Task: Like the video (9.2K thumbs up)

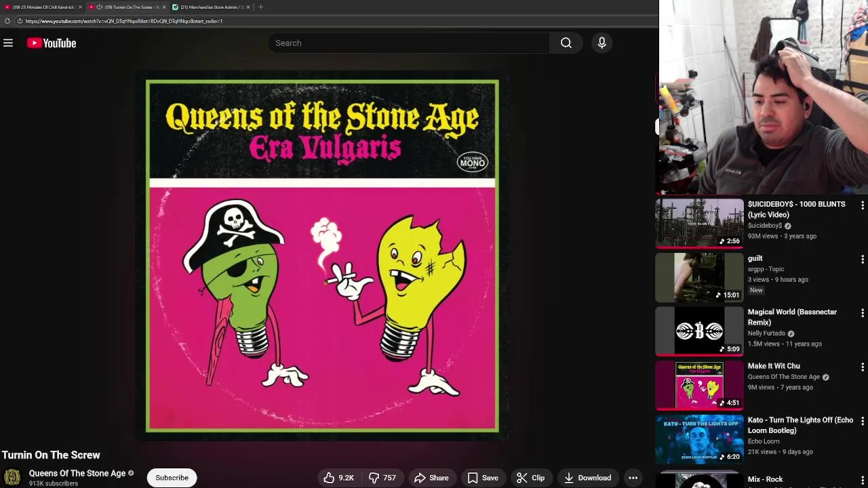Action: coord(338,478)
